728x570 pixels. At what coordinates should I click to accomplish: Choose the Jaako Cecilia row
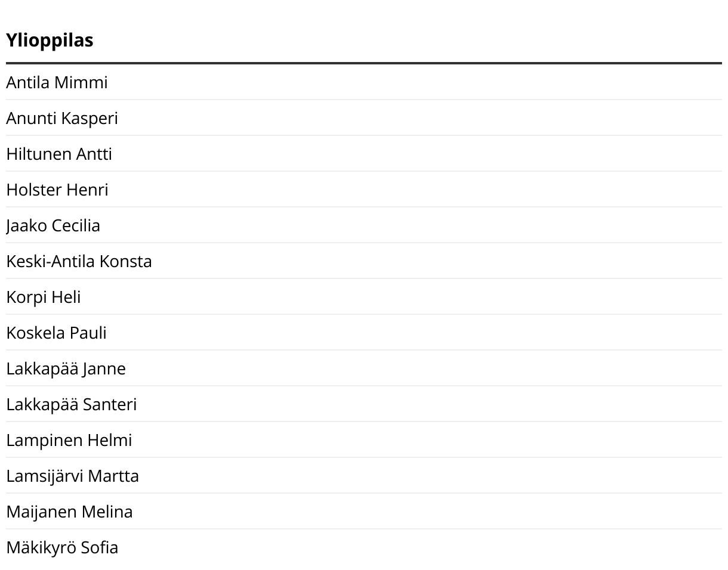click(x=53, y=225)
